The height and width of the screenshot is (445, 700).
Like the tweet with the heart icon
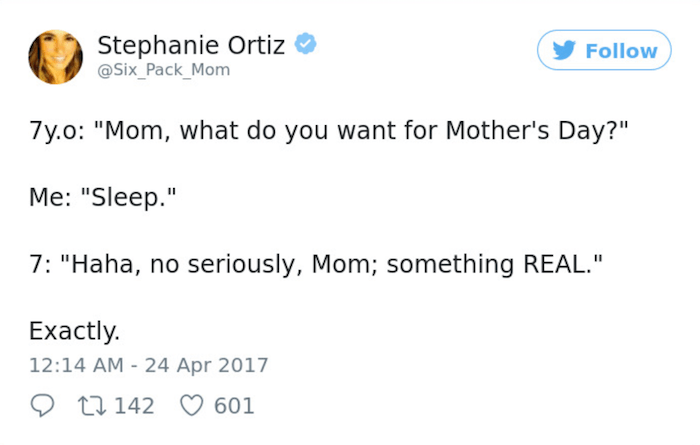pos(189,406)
